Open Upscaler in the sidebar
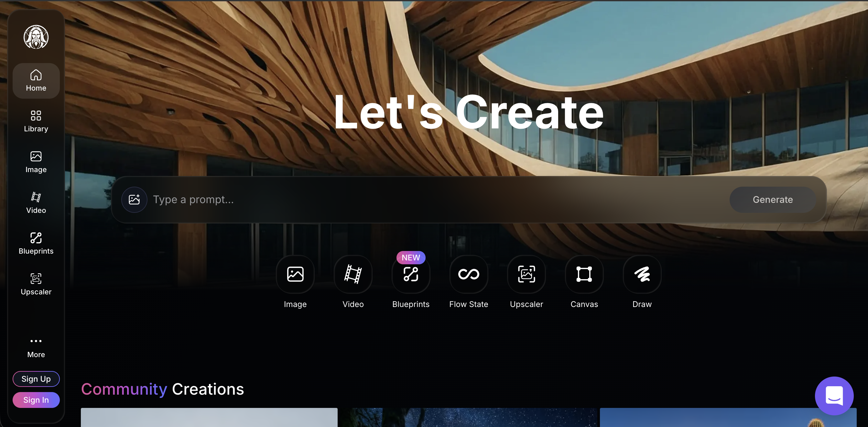Image resolution: width=868 pixels, height=427 pixels. 36,284
